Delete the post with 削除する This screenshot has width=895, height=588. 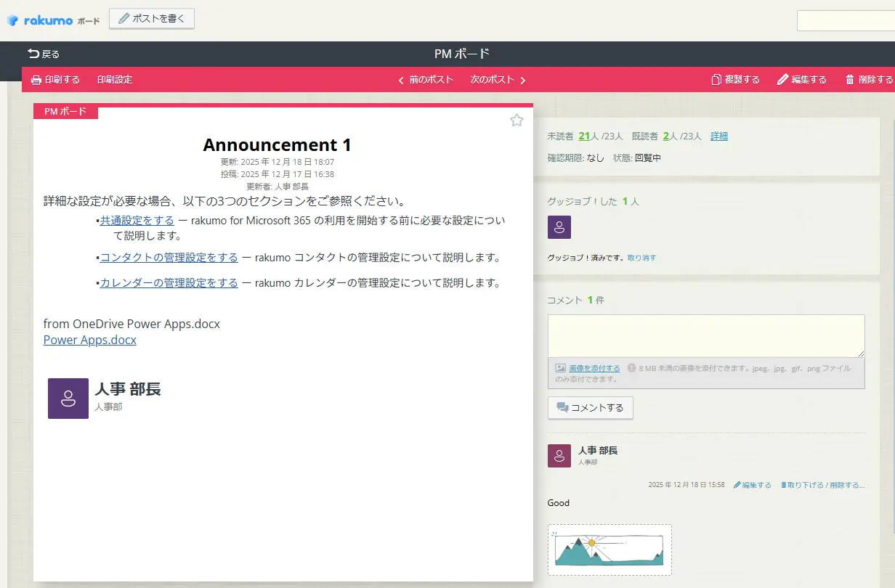click(x=869, y=80)
